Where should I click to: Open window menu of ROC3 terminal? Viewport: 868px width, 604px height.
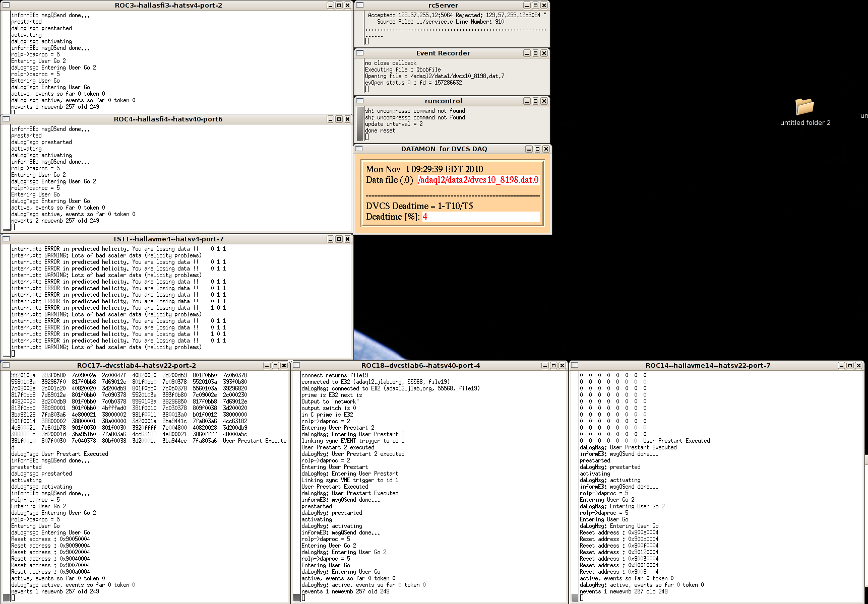pyautogui.click(x=6, y=5)
